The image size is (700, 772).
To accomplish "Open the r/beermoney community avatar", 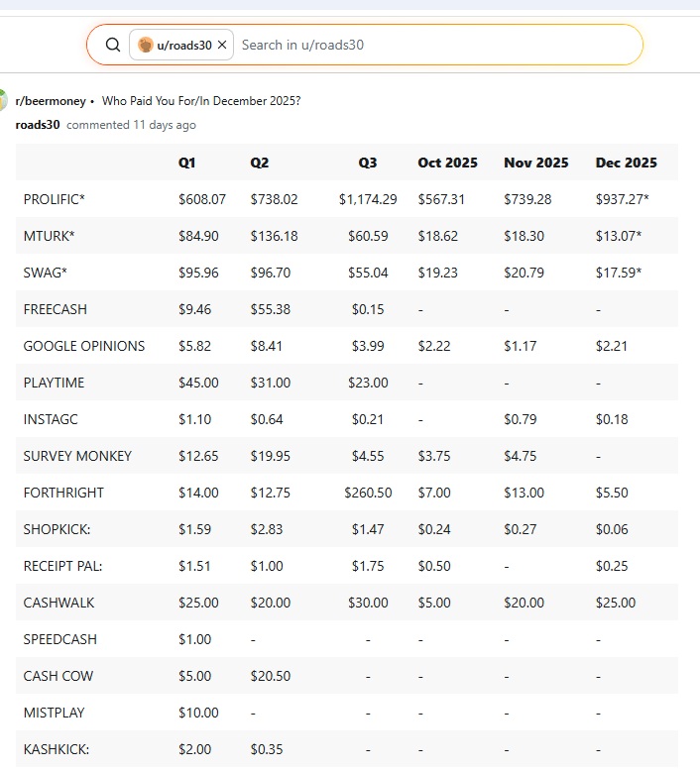I will tap(3, 100).
